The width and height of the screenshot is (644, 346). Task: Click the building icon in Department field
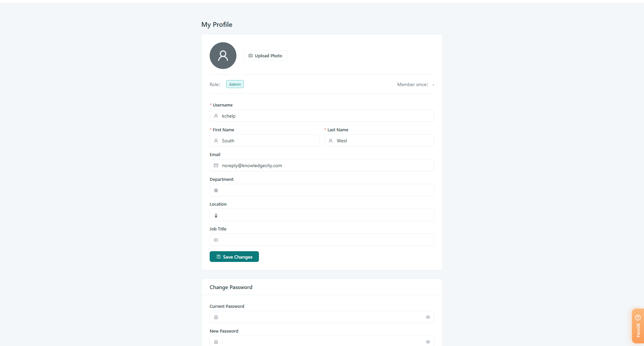216,190
